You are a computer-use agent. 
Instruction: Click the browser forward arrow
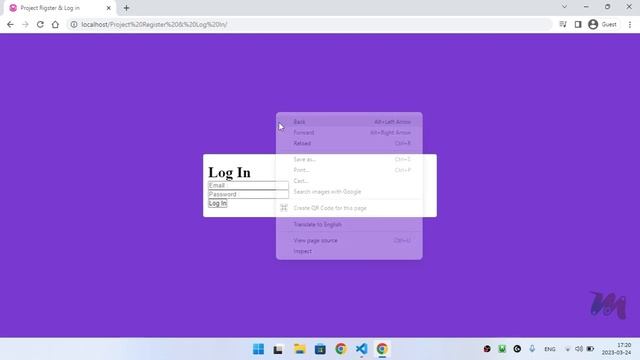click(x=25, y=24)
